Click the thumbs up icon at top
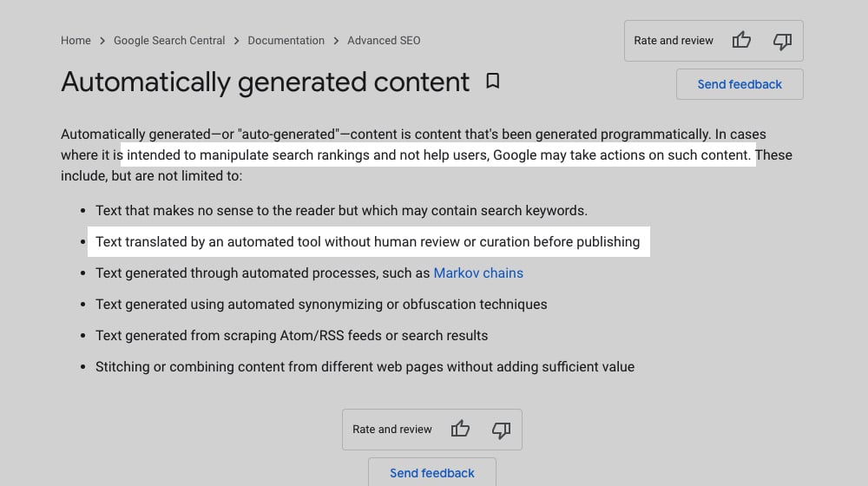Image resolution: width=868 pixels, height=486 pixels. [741, 40]
